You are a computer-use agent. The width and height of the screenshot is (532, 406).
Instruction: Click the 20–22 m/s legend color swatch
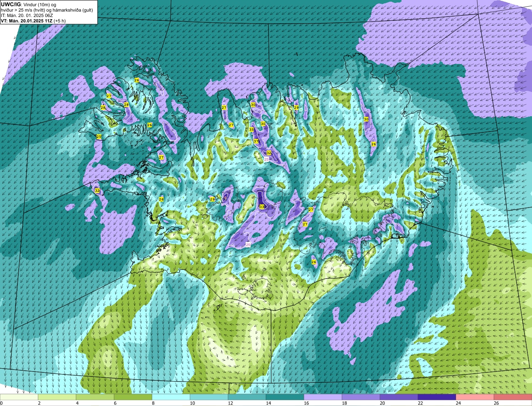tap(399, 397)
